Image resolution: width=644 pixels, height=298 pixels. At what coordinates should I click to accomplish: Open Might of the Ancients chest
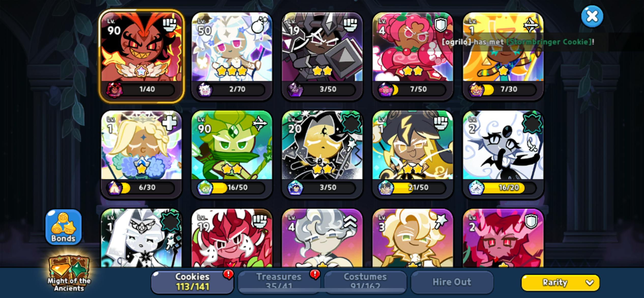coord(69,274)
